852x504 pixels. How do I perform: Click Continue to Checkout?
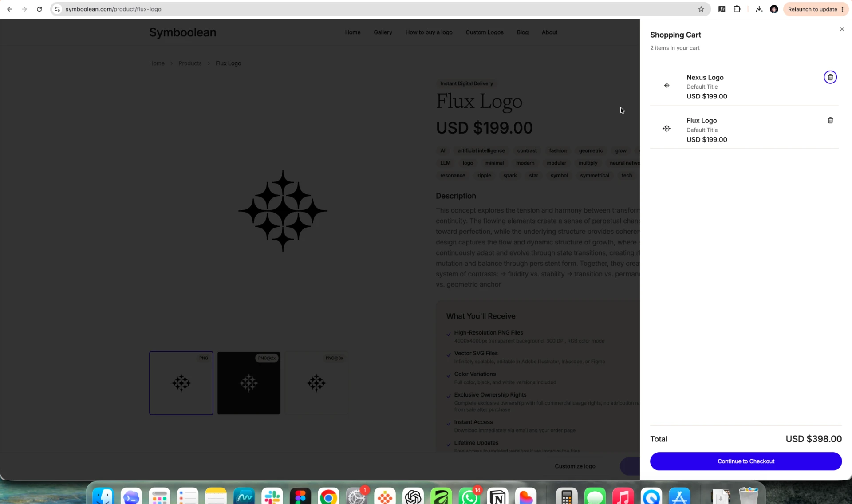click(x=746, y=461)
